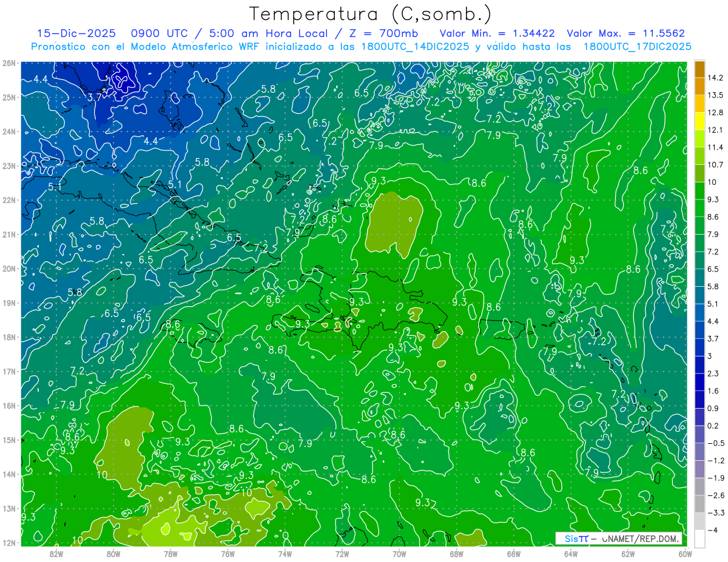Viewport: 728px width, 562px height.
Task: Click the "72W" longitude axis label
Action: pyautogui.click(x=342, y=554)
